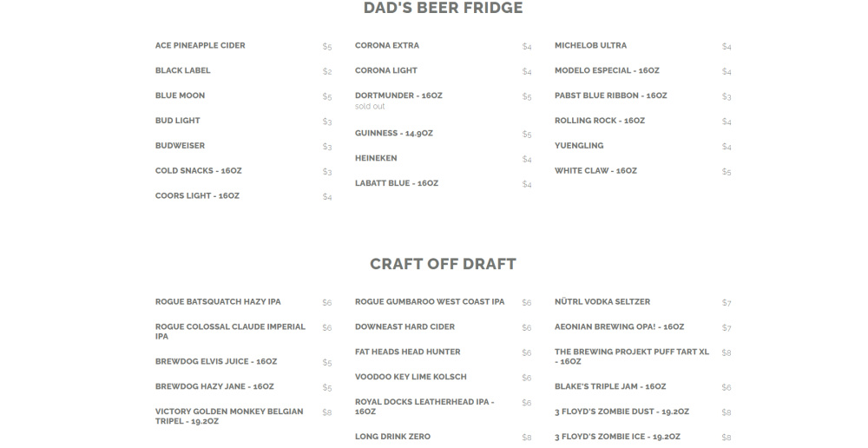Click the Blue Moon beer entry
Viewport: 868px width, 448px height.
pyautogui.click(x=181, y=96)
